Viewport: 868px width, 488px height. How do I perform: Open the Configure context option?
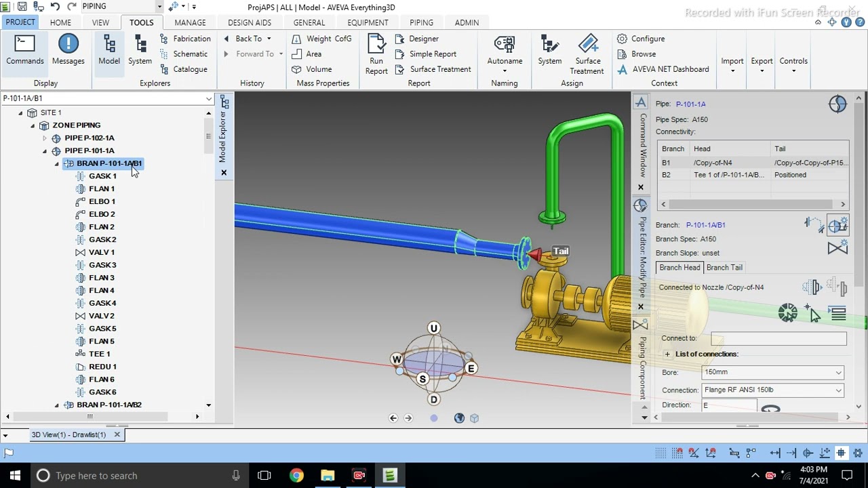pos(641,39)
